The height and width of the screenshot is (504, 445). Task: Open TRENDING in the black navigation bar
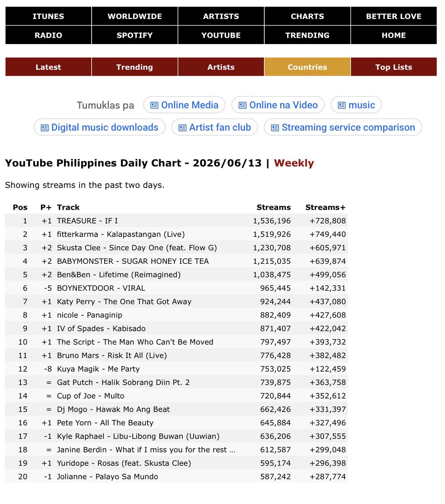point(307,35)
